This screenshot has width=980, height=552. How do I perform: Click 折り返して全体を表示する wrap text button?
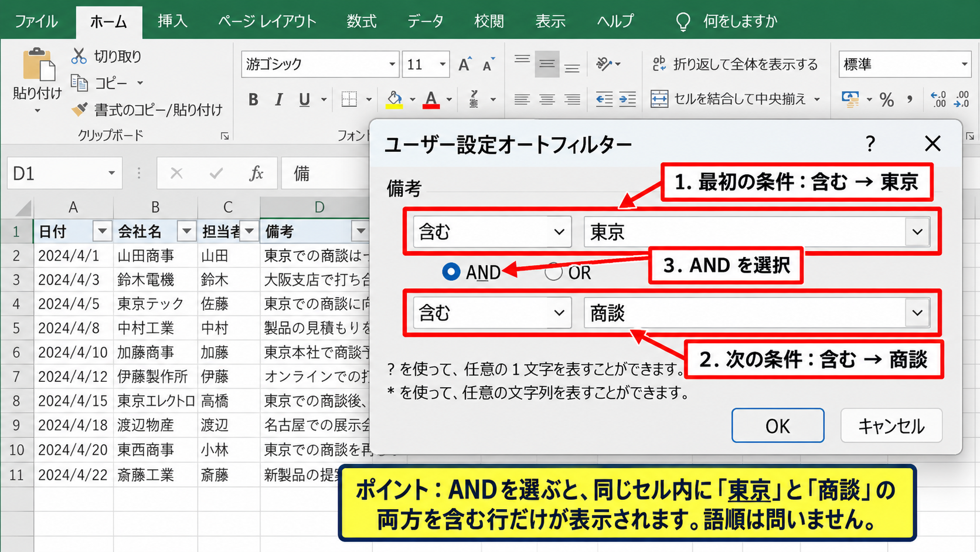coord(735,64)
